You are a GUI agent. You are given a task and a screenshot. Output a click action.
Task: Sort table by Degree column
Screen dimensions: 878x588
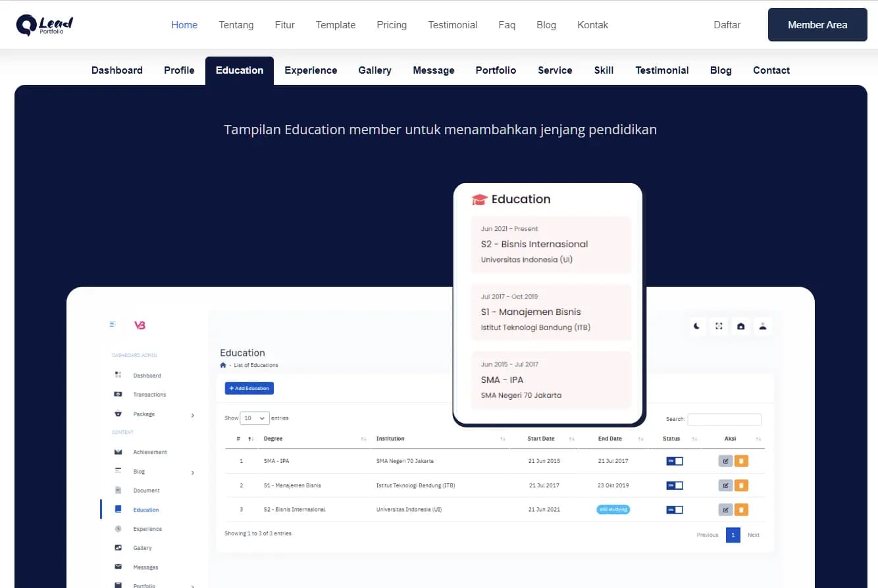364,439
